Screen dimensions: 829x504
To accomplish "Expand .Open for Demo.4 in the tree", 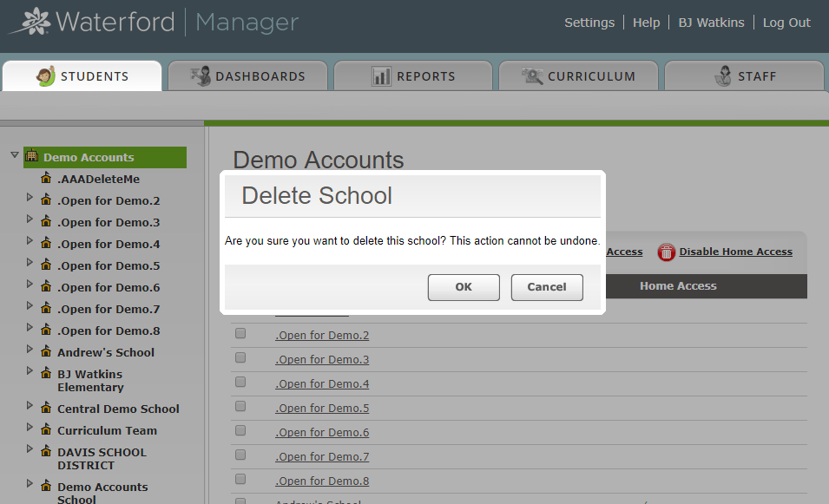I will (x=30, y=241).
